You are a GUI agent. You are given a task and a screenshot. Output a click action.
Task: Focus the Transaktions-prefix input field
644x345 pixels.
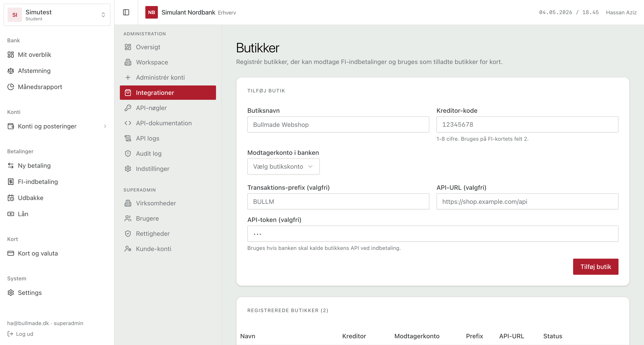pos(338,201)
